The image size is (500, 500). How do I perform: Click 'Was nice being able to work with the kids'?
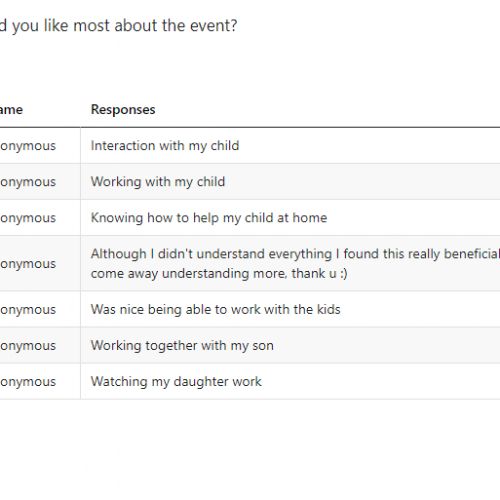pyautogui.click(x=216, y=309)
